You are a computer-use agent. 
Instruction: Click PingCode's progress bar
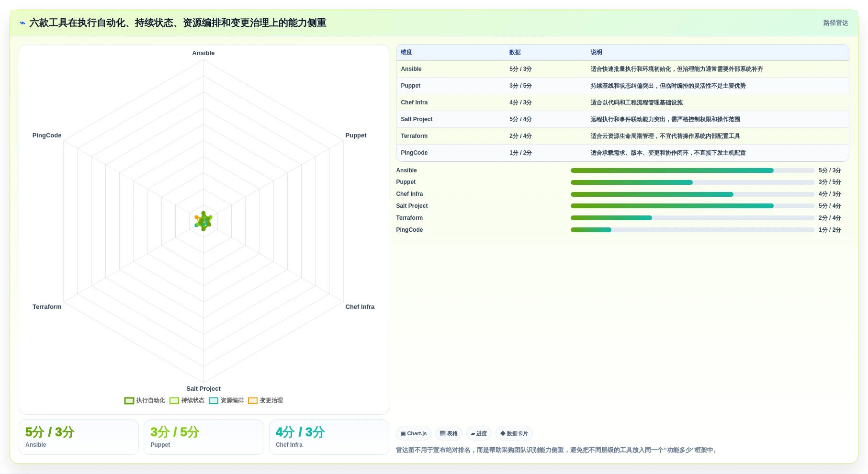[692, 230]
